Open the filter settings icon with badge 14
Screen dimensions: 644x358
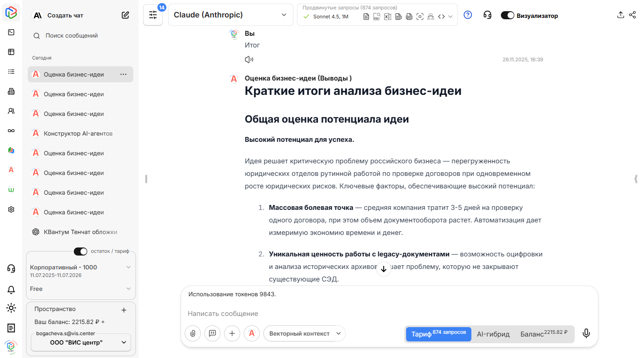(x=153, y=15)
